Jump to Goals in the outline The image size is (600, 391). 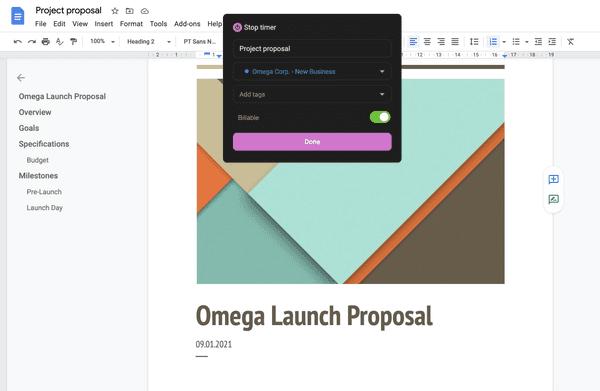tap(29, 128)
